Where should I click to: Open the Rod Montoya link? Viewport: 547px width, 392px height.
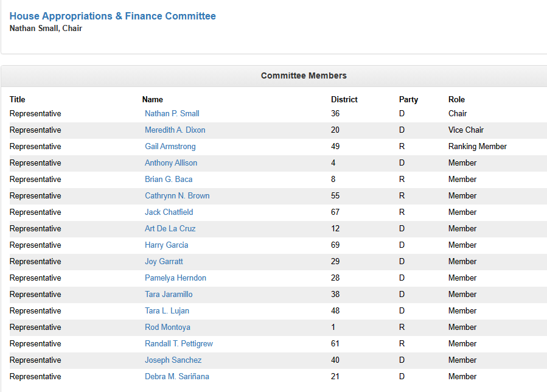click(167, 327)
